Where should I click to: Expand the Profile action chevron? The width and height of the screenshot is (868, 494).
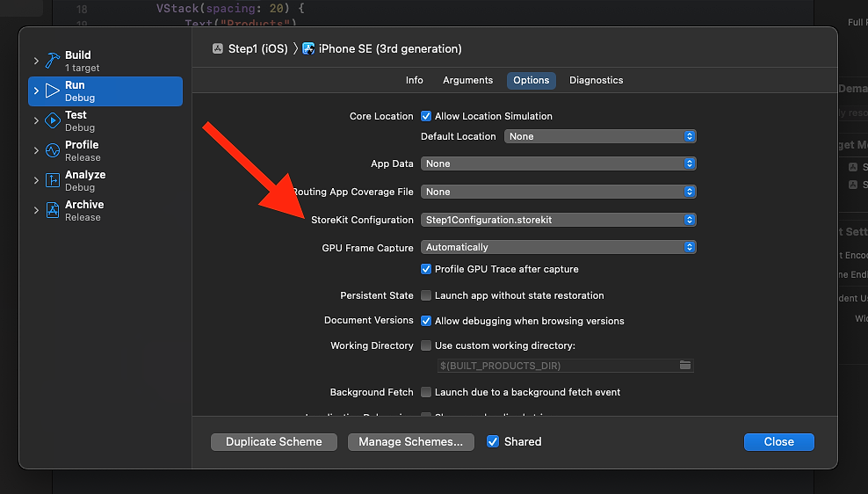[x=37, y=150]
